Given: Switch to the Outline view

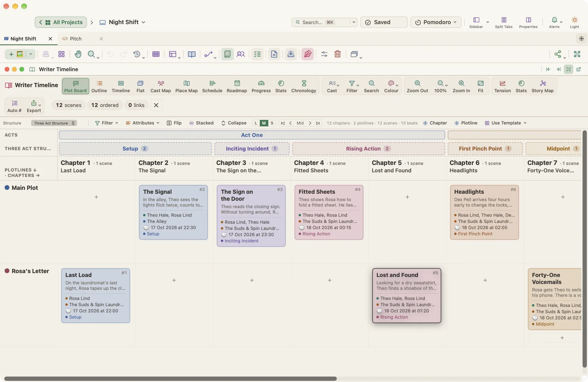Looking at the screenshot, I should (99, 86).
